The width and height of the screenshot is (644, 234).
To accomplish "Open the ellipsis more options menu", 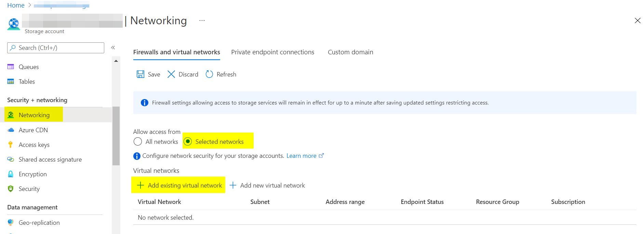I will (x=202, y=20).
